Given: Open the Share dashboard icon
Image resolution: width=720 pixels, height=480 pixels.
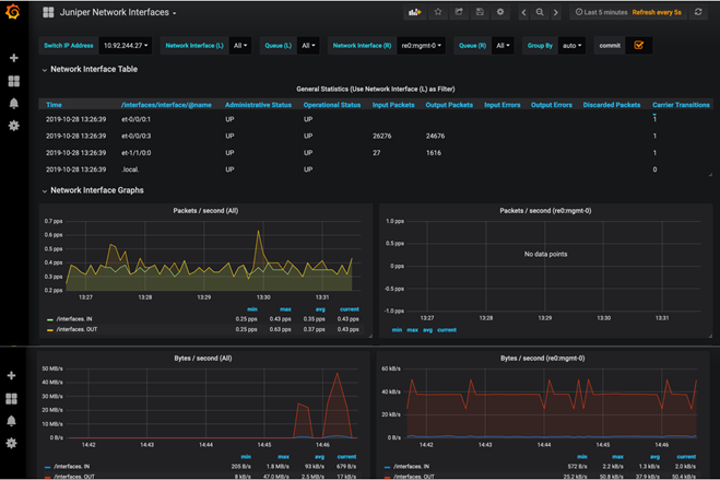Looking at the screenshot, I should coord(459,13).
